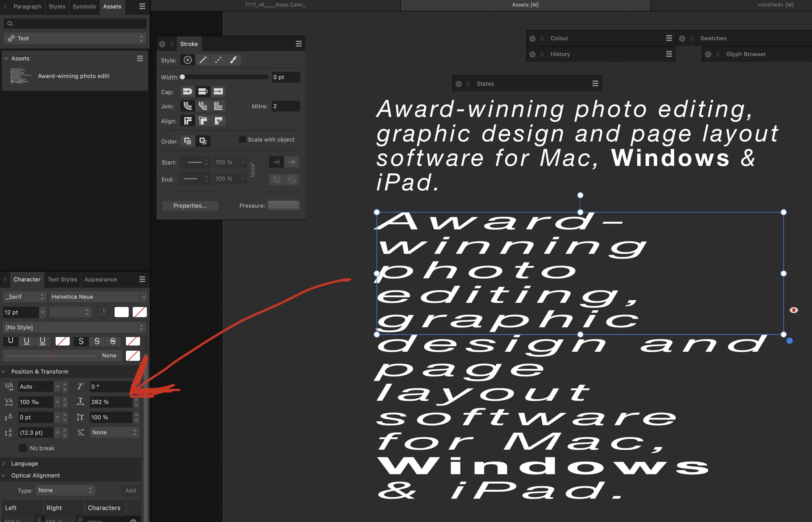The height and width of the screenshot is (522, 812).
Task: Enable the No break checkbox
Action: point(23,448)
